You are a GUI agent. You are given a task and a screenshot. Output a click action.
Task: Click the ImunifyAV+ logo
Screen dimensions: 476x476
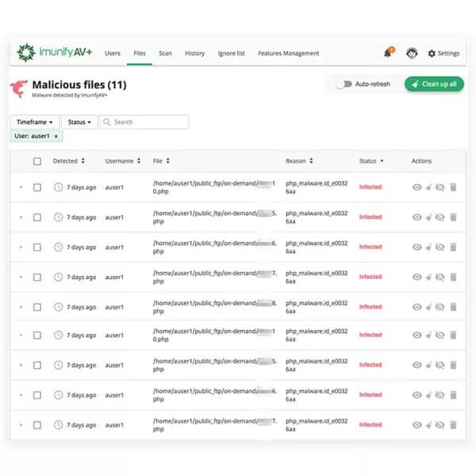pos(54,52)
